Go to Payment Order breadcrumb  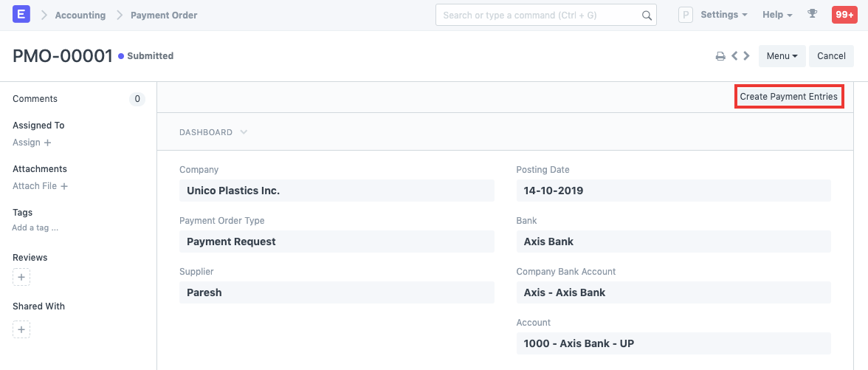pyautogui.click(x=164, y=16)
